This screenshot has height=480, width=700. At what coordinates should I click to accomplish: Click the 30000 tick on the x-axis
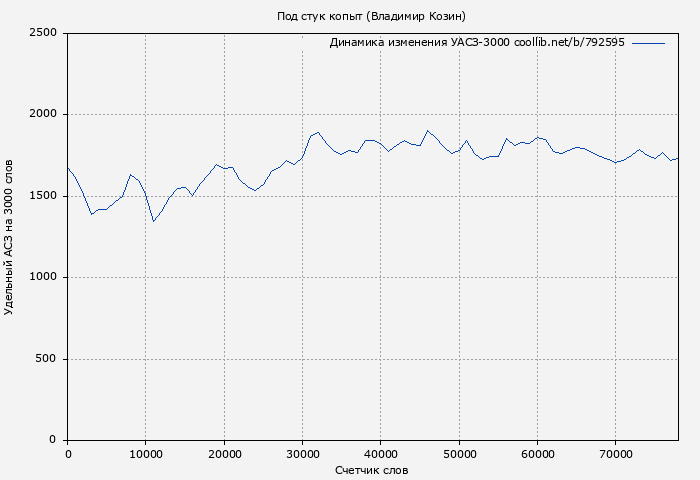[x=303, y=454]
